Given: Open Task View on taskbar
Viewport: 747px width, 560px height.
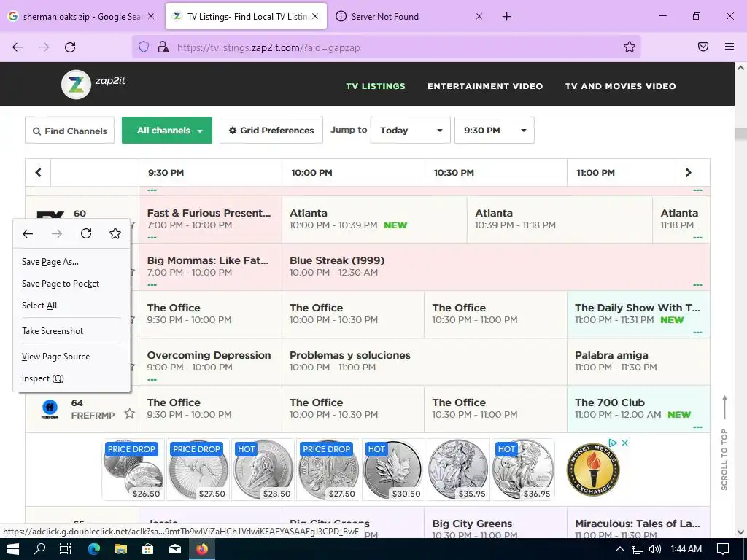Looking at the screenshot, I should 66,549.
